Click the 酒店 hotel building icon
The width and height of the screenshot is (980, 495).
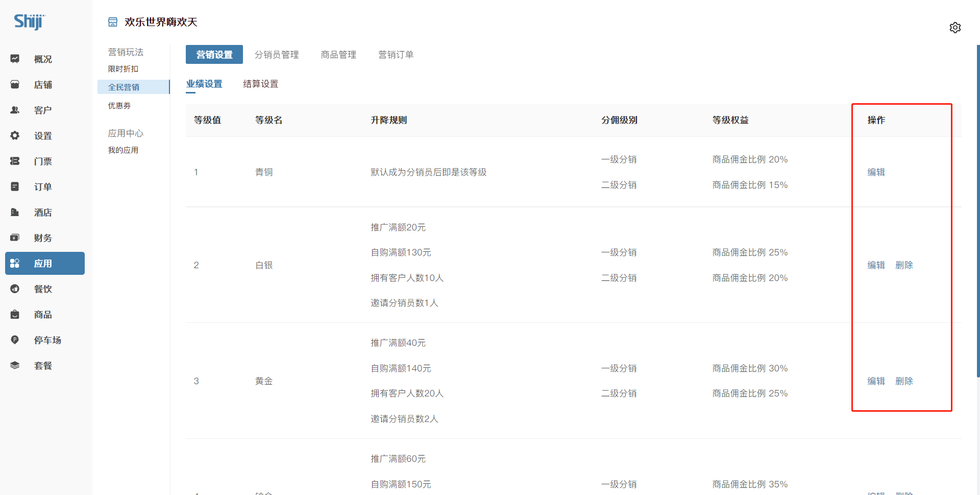pos(15,212)
